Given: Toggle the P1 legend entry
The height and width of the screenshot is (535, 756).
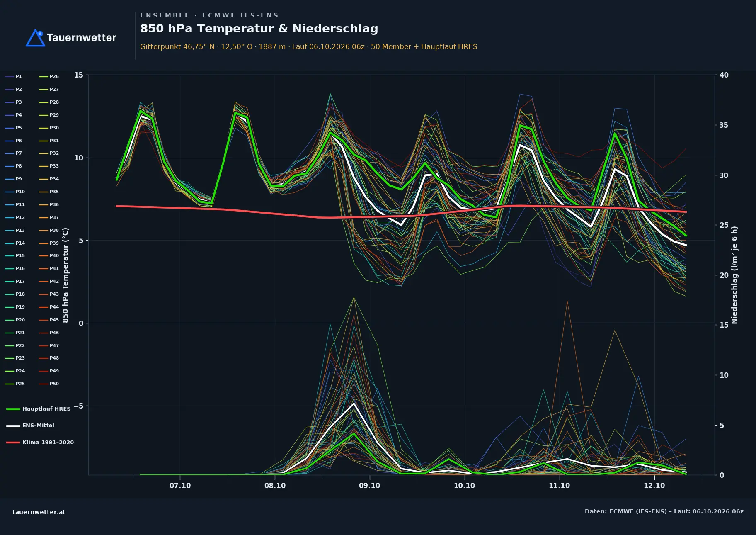Looking at the screenshot, I should [x=13, y=76].
